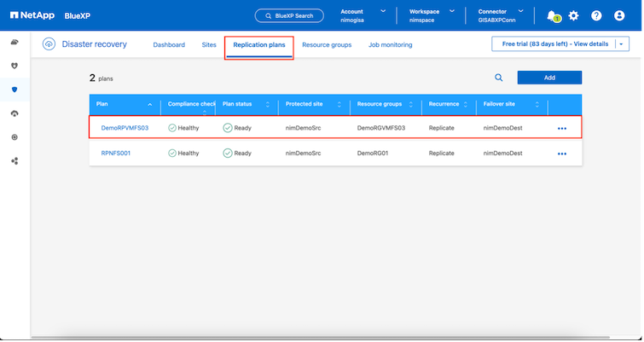Click the help question mark icon
This screenshot has width=644, height=342.
(596, 15)
